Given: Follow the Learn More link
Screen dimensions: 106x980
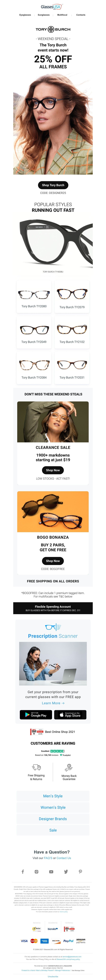Looking at the screenshot, I should pos(53,703).
